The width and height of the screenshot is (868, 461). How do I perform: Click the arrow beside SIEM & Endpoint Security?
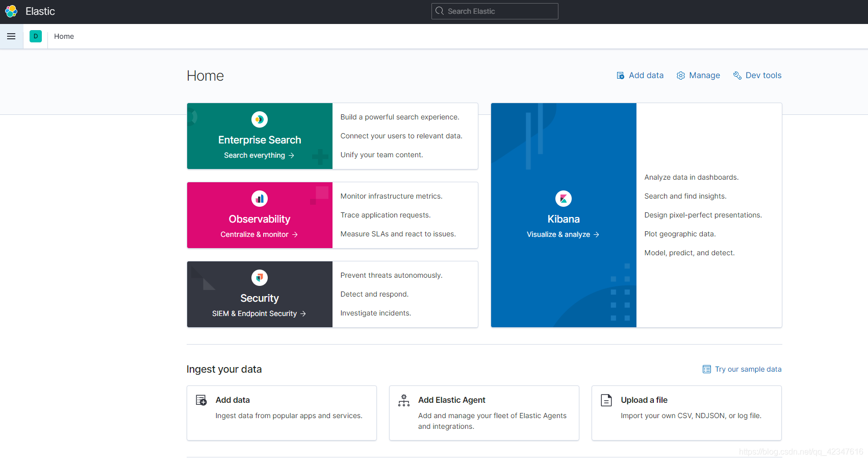point(303,313)
